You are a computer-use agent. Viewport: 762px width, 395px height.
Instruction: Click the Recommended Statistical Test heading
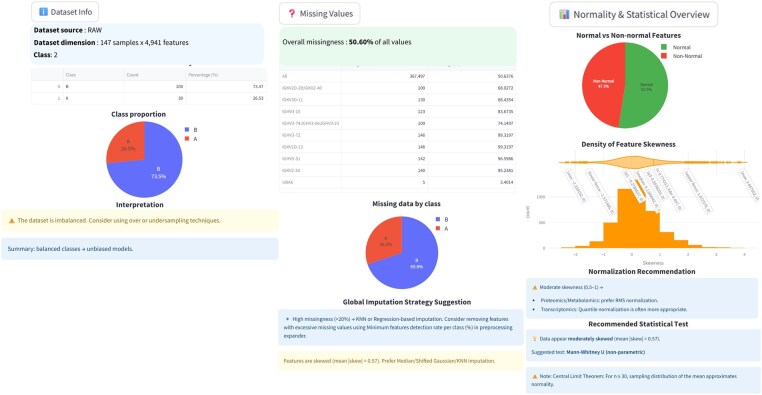pos(638,324)
